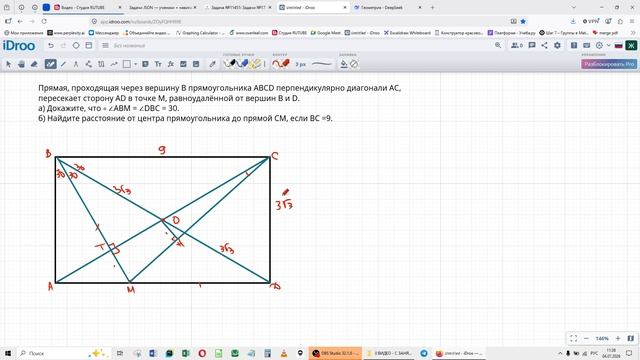Zoom out with the minus button
This screenshot has width=640, height=360.
(587, 338)
